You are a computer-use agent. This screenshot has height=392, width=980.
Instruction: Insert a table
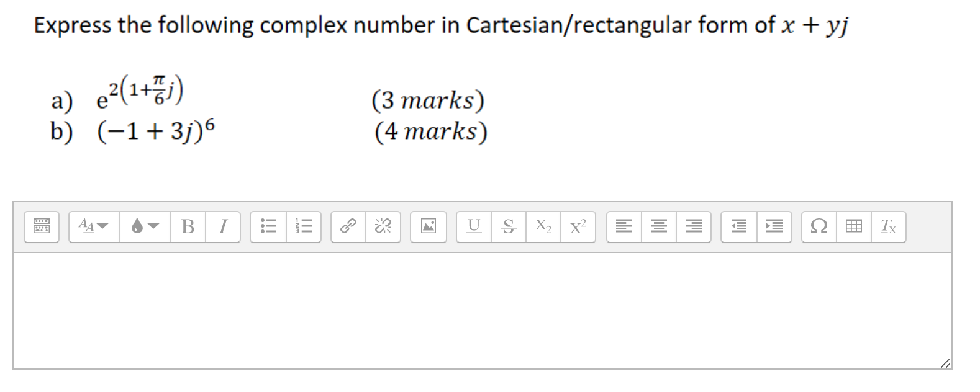pyautogui.click(x=853, y=227)
